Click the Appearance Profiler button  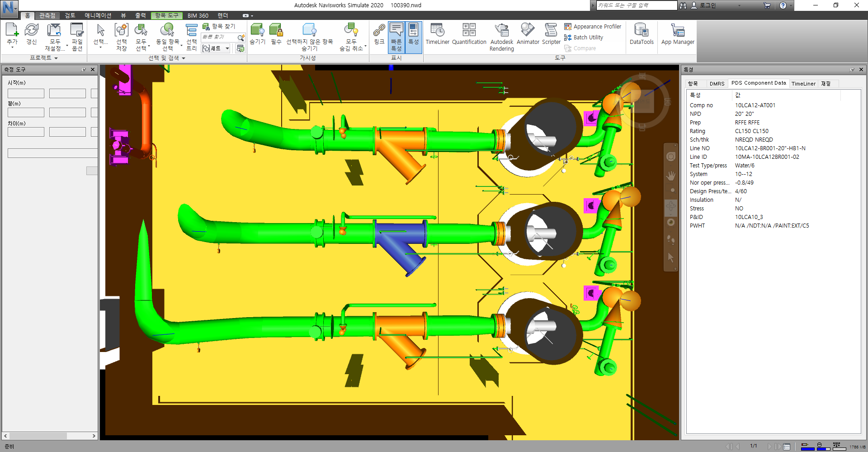[x=597, y=27]
